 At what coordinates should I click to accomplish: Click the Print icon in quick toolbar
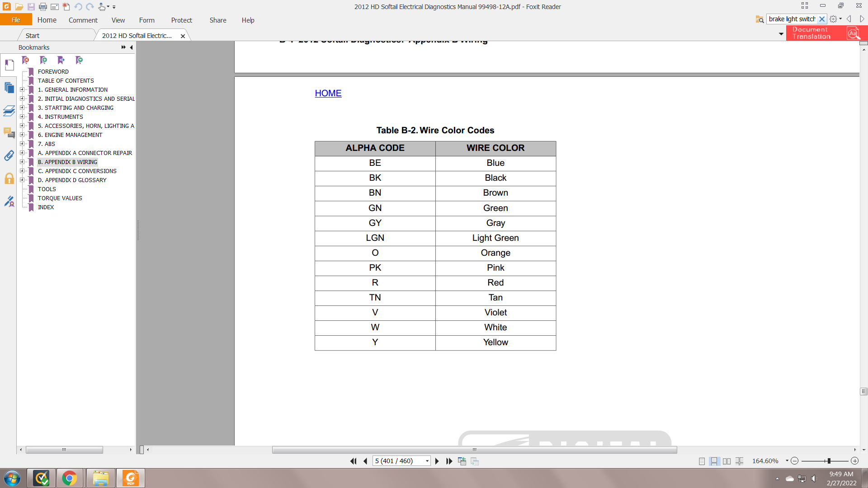point(43,7)
